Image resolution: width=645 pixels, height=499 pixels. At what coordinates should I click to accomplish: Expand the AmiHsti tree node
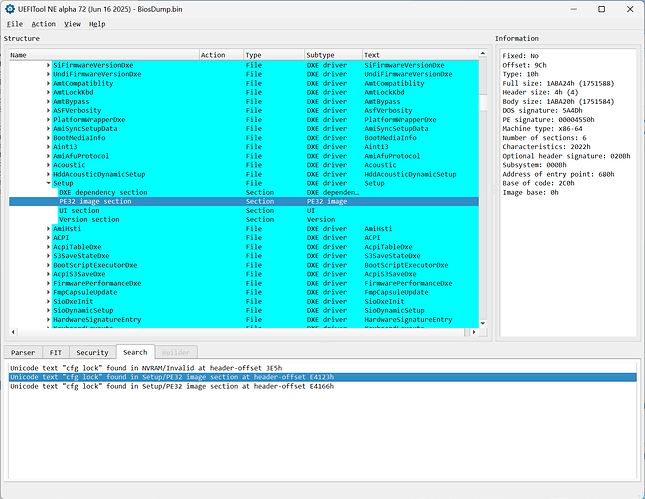point(49,228)
